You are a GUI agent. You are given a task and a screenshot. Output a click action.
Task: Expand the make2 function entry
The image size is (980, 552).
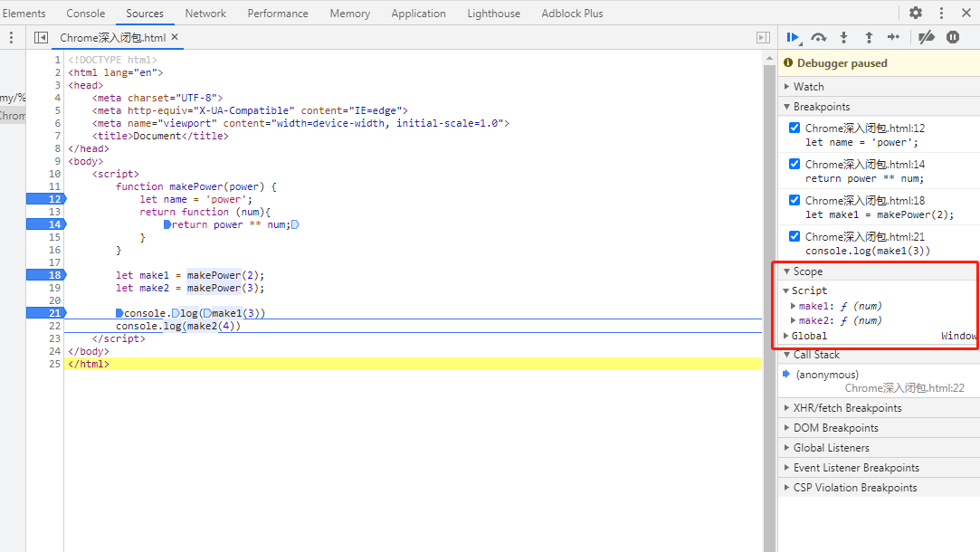[x=793, y=320]
